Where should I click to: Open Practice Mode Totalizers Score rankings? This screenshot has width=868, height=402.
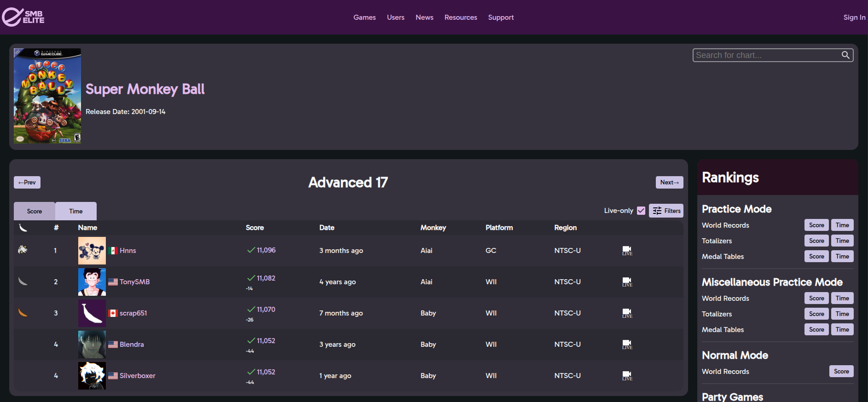[816, 241]
